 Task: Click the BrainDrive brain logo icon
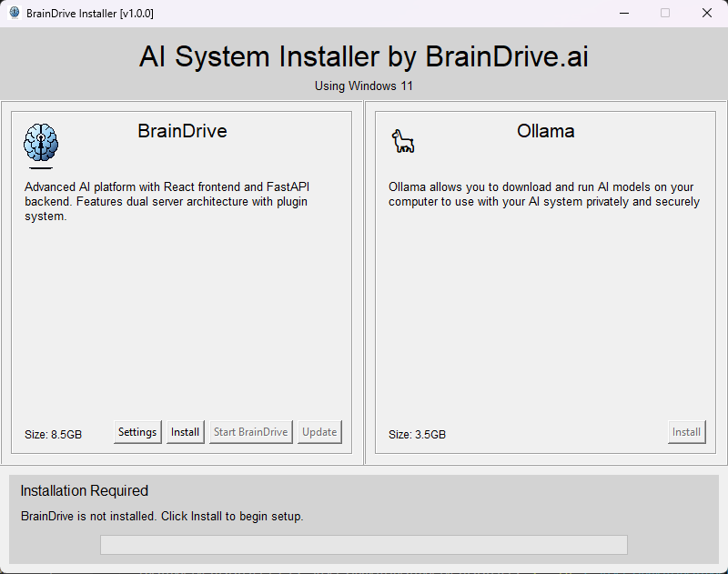coord(40,144)
